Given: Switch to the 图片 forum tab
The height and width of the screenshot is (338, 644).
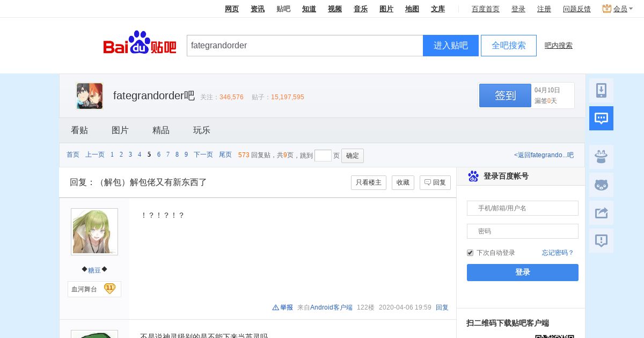Looking at the screenshot, I should click(120, 130).
